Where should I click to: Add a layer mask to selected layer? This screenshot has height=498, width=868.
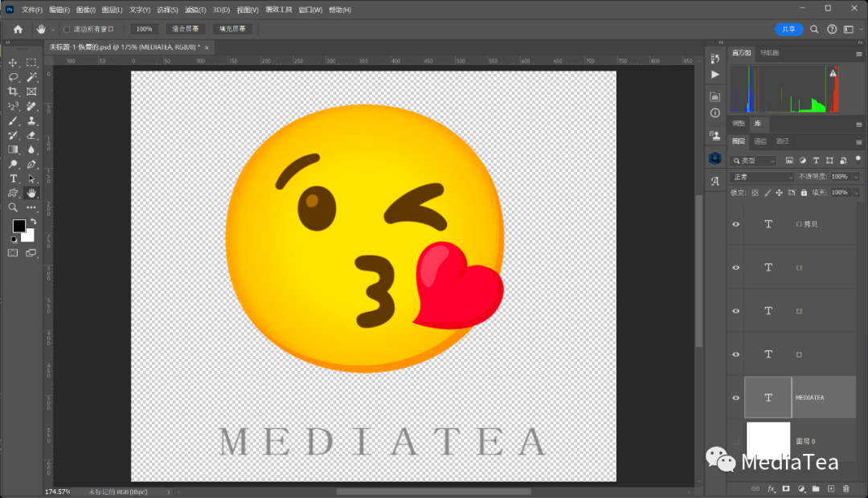point(786,488)
